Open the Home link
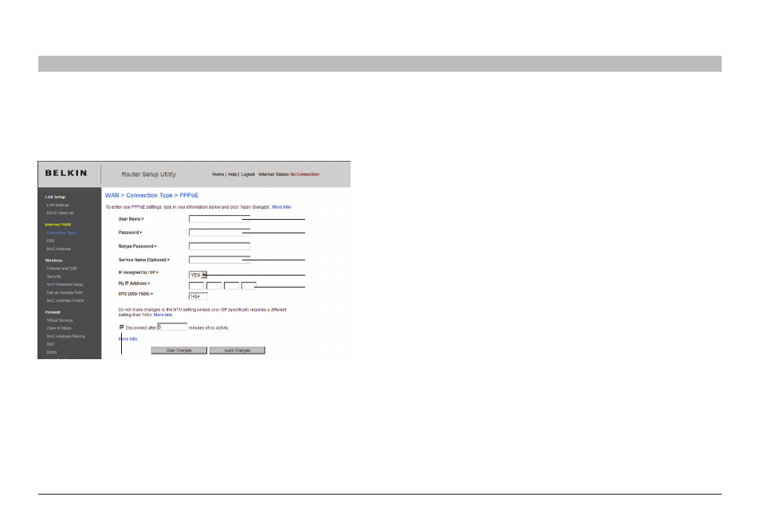760x532 pixels. coord(217,174)
